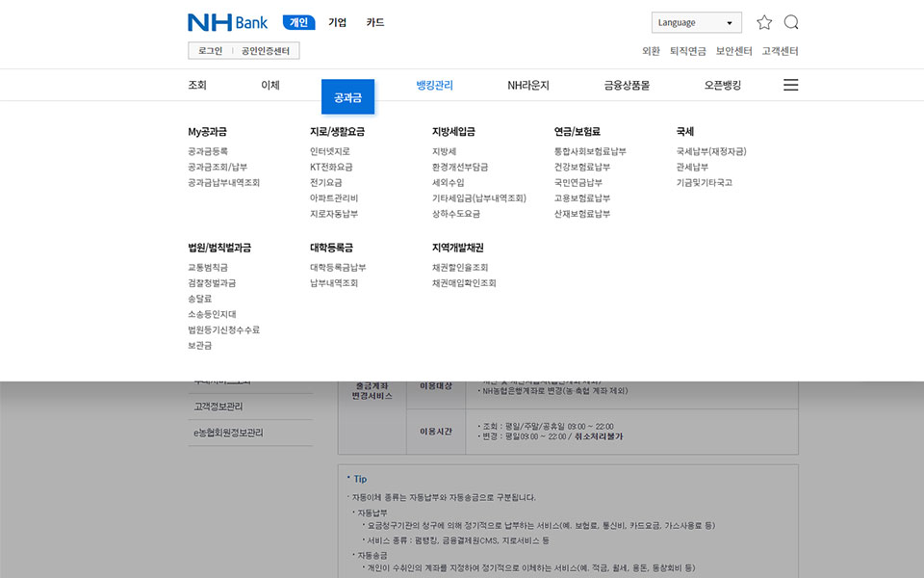
Task: Open 국세납부(재정자금) link
Action: click(711, 151)
